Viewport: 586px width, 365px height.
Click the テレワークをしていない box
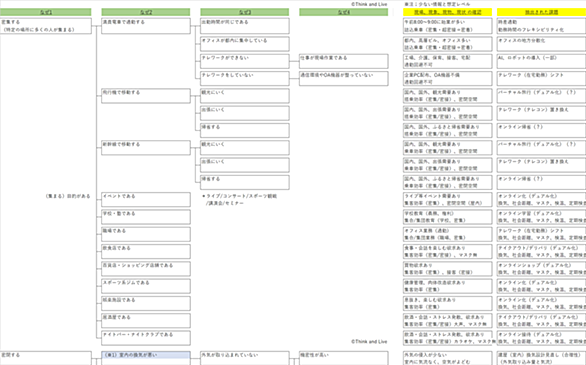pos(245,78)
